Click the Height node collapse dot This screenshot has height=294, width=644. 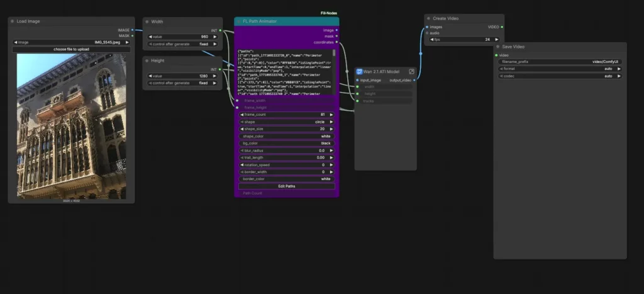[x=147, y=61]
